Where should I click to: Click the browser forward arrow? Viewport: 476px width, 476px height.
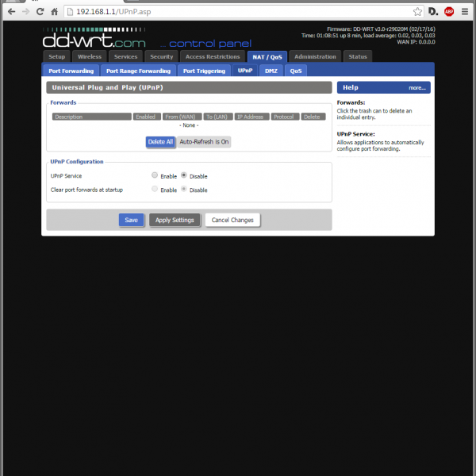tap(25, 12)
